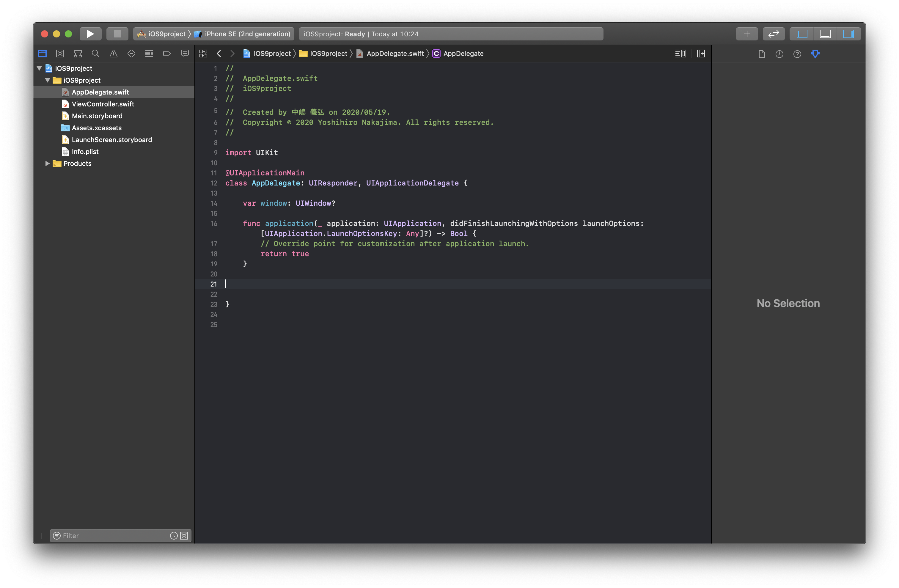Choose the iPhone SE (2nd generation) destination
899x588 pixels.
[242, 34]
